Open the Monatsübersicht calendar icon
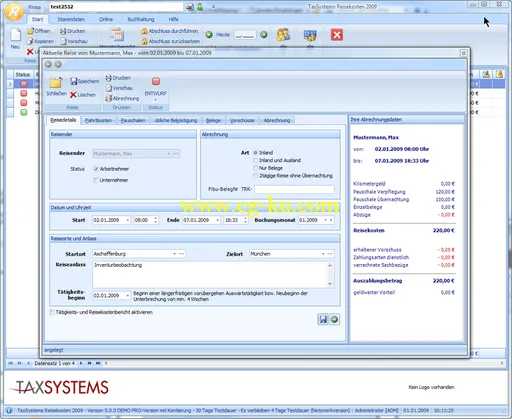 click(117, 35)
